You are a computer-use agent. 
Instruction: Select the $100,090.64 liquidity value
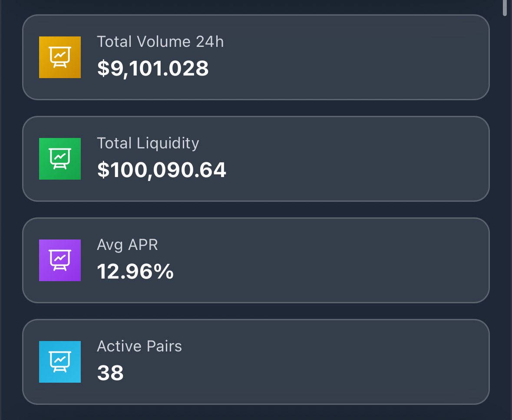point(162,170)
